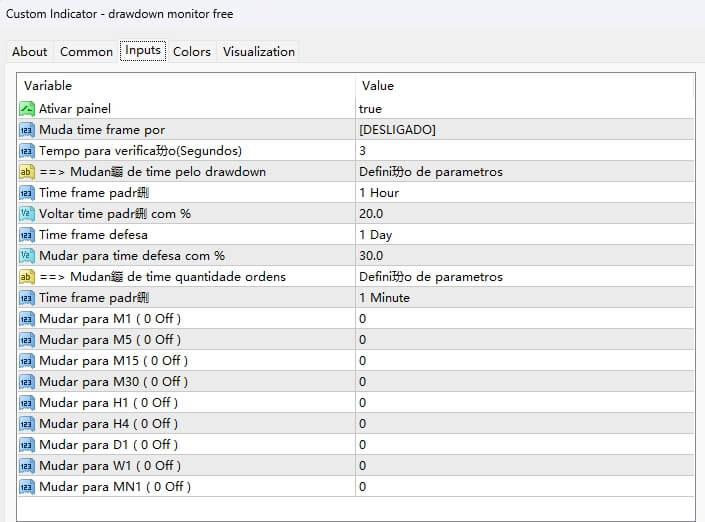Click the string icon for drawdown section header
Screen dimensions: 705x522
27,172
